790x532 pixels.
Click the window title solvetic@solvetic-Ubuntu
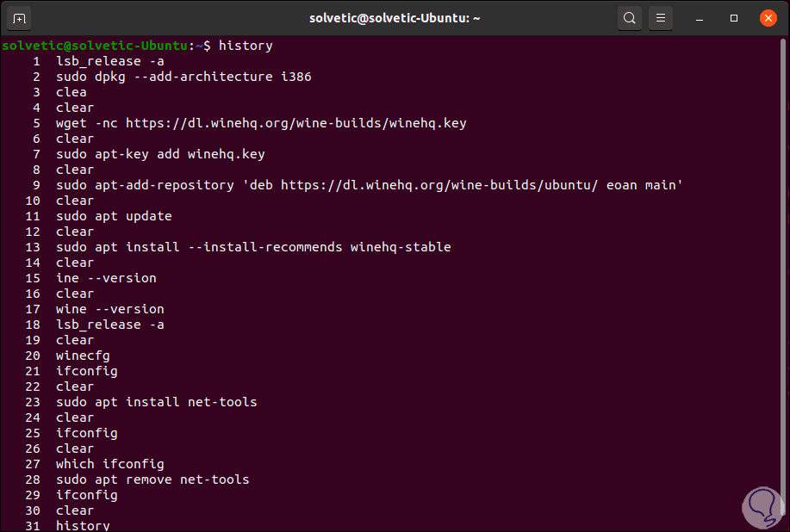coord(395,18)
